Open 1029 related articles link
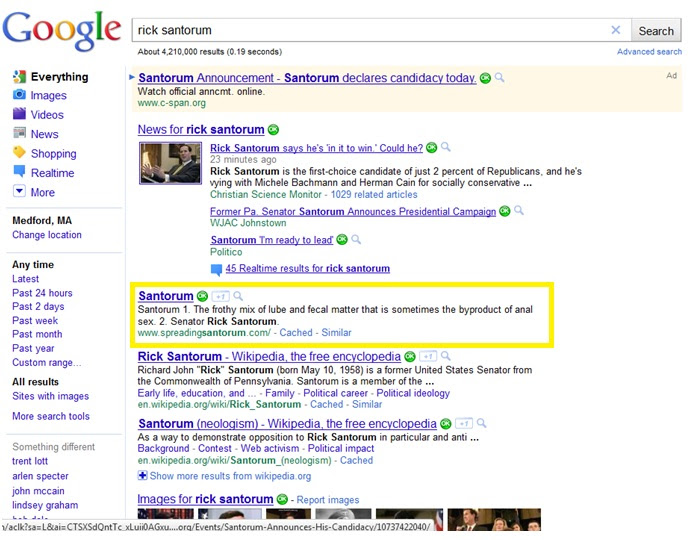Screen dimensions: 692x540 (374, 195)
